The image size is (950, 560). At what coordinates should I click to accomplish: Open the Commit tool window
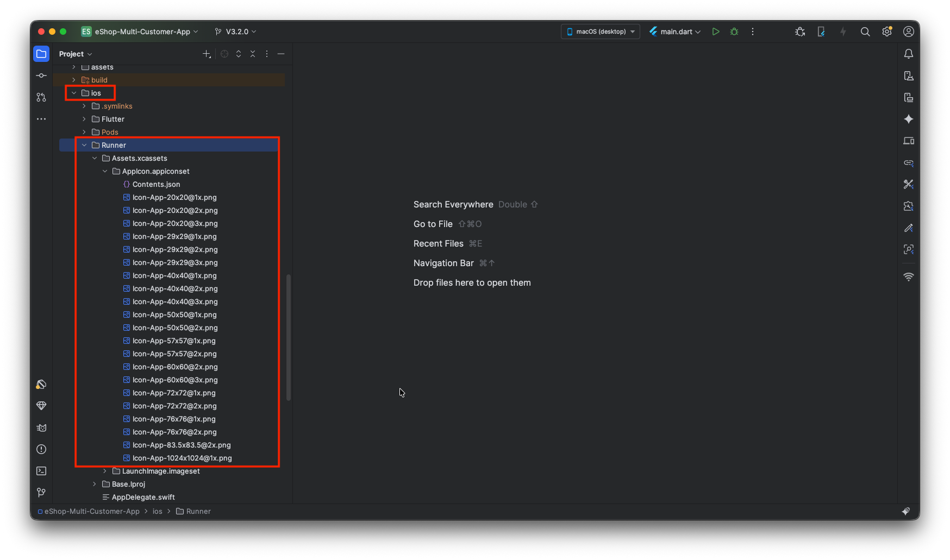pyautogui.click(x=41, y=75)
